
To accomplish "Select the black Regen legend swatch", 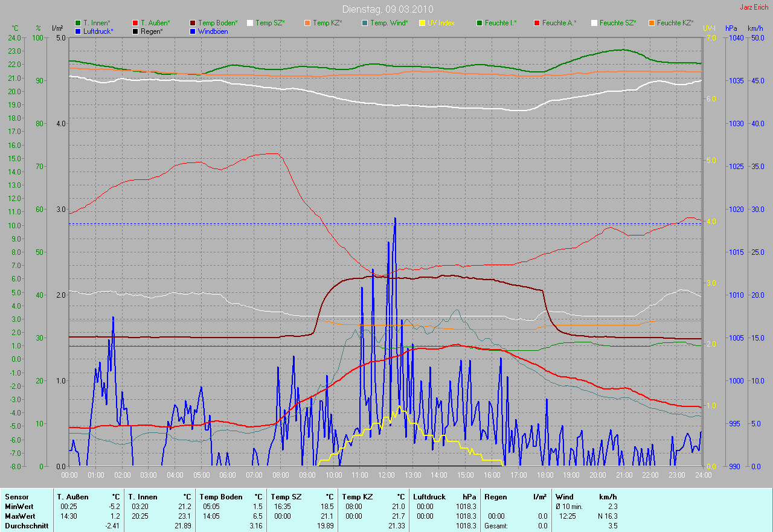I will click(x=135, y=31).
